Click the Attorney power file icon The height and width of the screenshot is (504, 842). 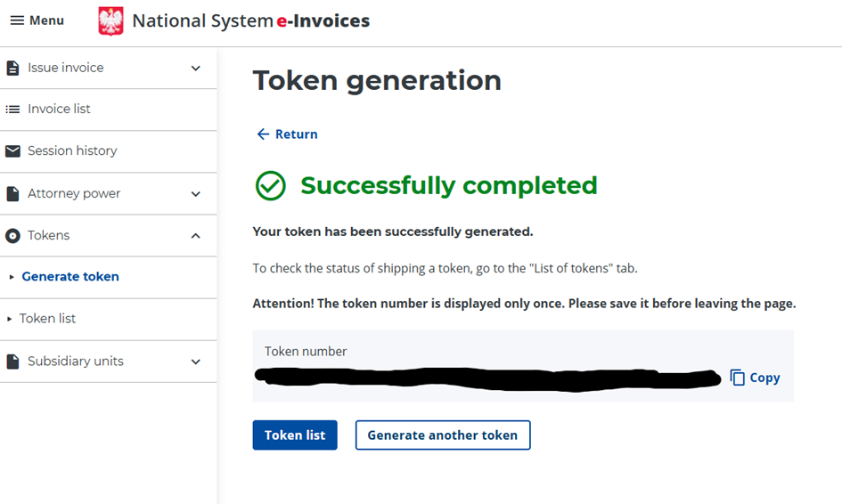(12, 194)
